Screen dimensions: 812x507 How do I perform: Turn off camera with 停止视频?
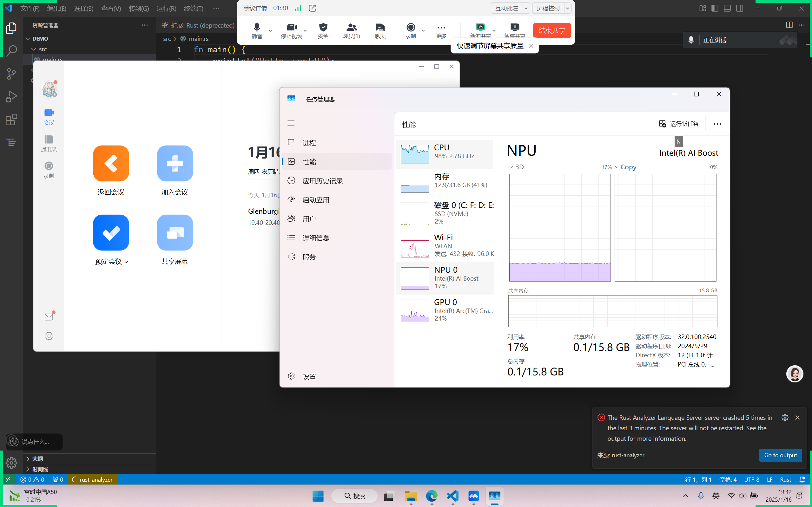(291, 30)
